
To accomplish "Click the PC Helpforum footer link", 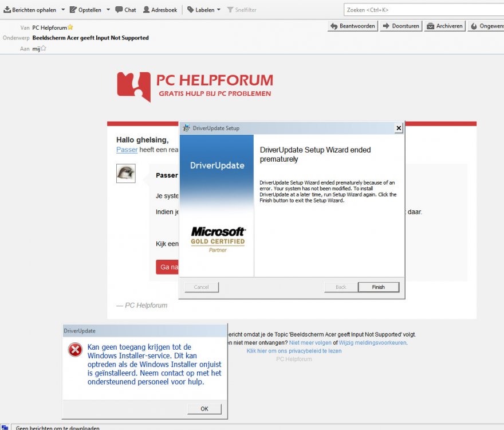I will tap(294, 359).
